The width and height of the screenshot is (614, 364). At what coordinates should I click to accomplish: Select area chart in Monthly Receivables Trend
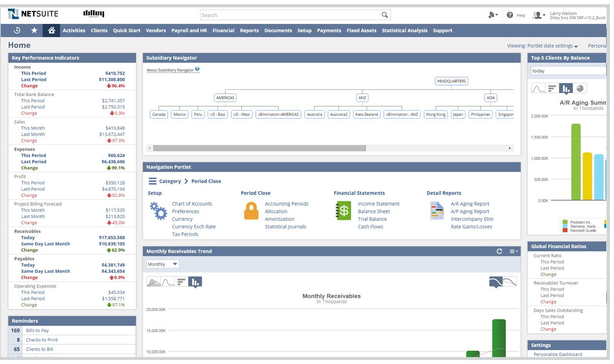pos(154,282)
